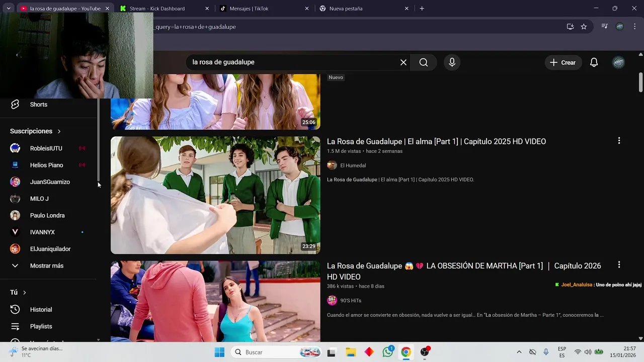The width and height of the screenshot is (644, 362).
Task: Switch to Mensajes TikTok tab
Action: click(264, 9)
